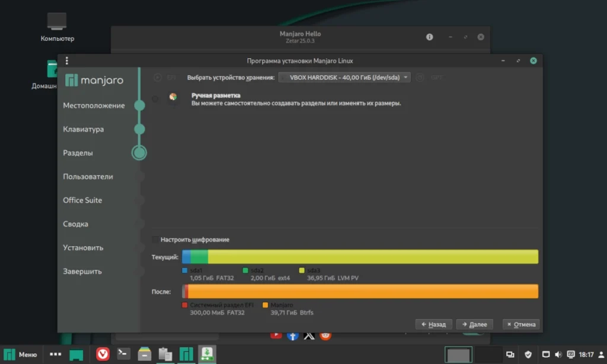The width and height of the screenshot is (607, 364).
Task: Open the terminal from the taskbar
Action: (123, 353)
